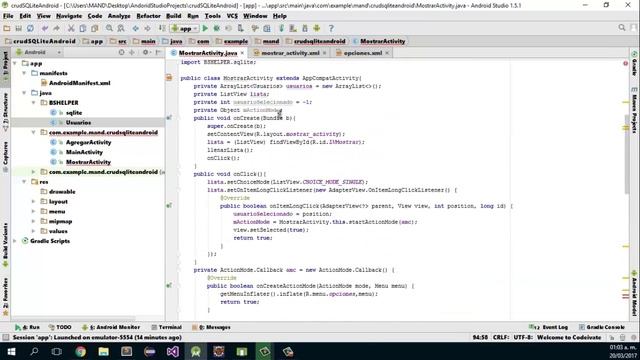Switch to the mostrar_activity.xml tab
The height and width of the screenshot is (360, 640).
coord(290,53)
